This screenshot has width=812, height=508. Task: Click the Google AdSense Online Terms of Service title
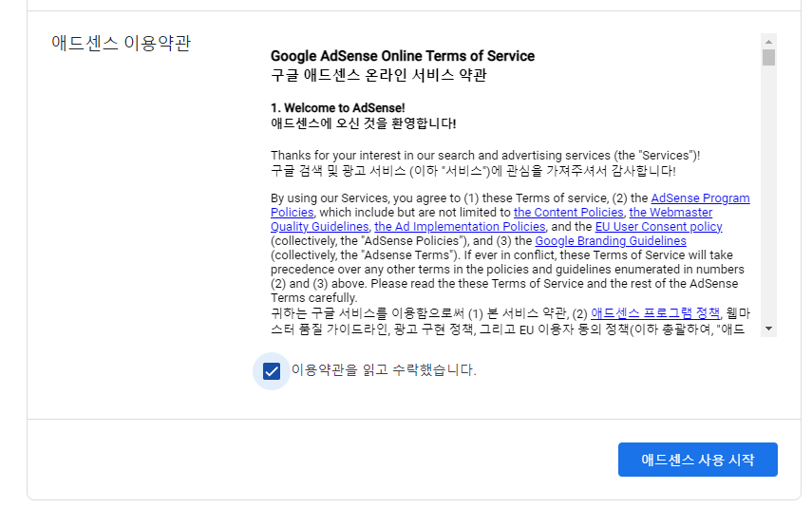tap(403, 56)
